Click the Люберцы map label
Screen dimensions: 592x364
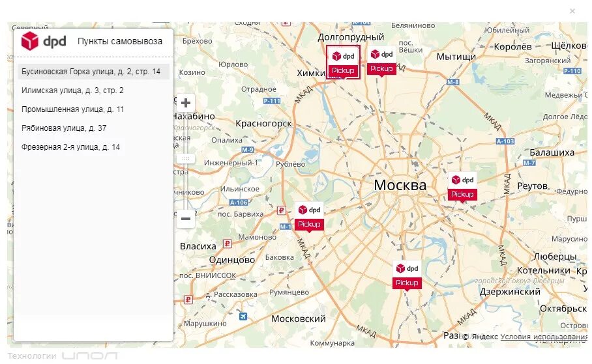[x=555, y=257]
